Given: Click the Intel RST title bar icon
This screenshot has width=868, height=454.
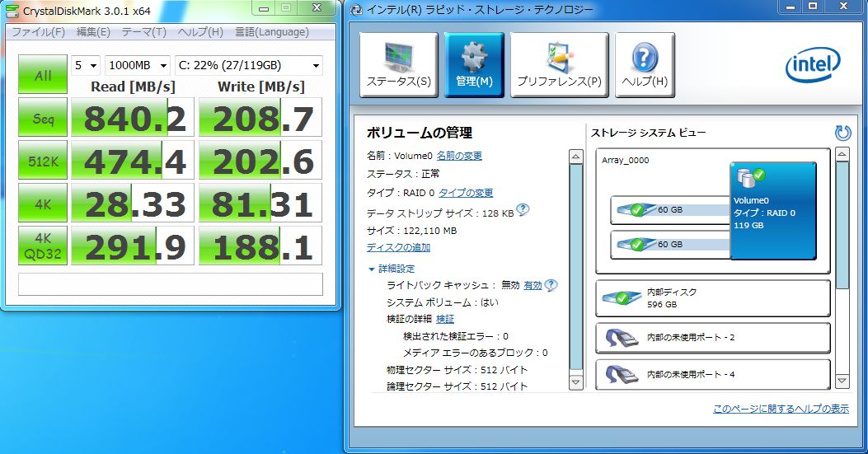Looking at the screenshot, I should (x=357, y=9).
